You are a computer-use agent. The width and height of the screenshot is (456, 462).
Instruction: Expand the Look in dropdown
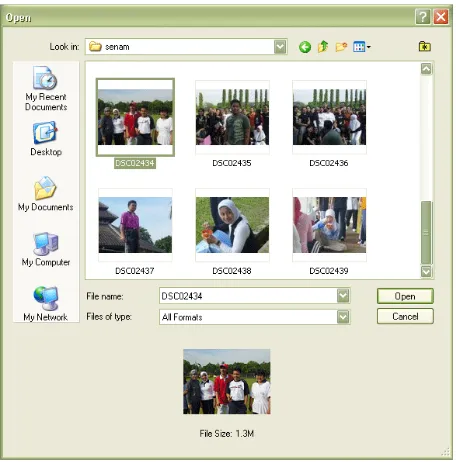click(280, 47)
